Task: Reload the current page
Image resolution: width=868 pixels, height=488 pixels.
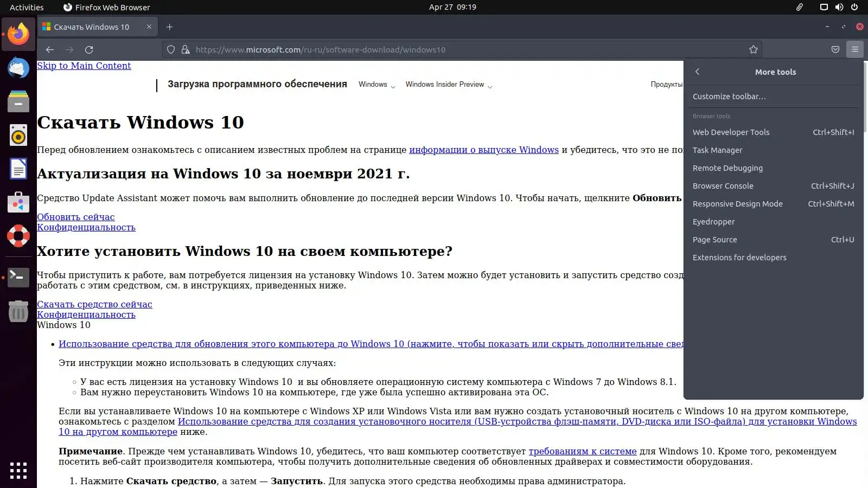Action: pyautogui.click(x=89, y=49)
